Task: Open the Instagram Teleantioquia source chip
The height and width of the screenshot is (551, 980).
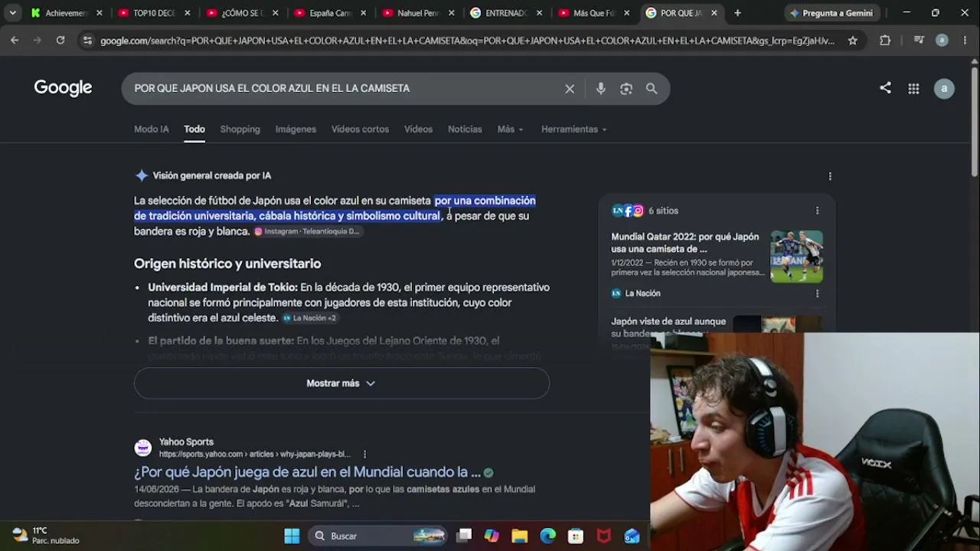Action: click(x=307, y=231)
